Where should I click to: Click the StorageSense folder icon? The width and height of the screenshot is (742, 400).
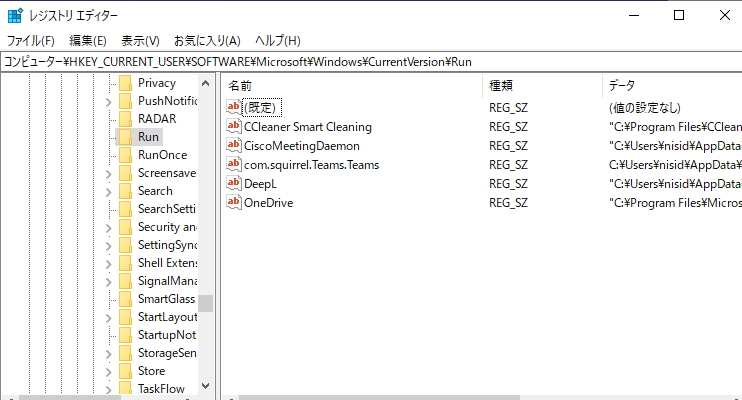pyautogui.click(x=125, y=353)
